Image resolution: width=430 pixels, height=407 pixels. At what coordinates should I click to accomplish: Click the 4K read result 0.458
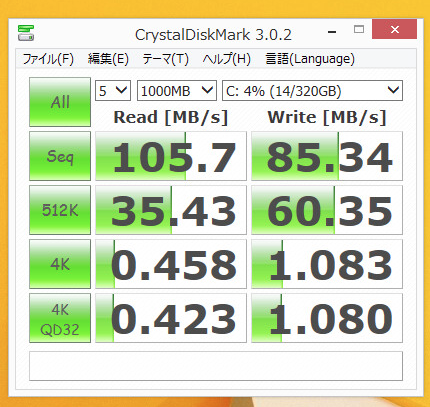[171, 264]
